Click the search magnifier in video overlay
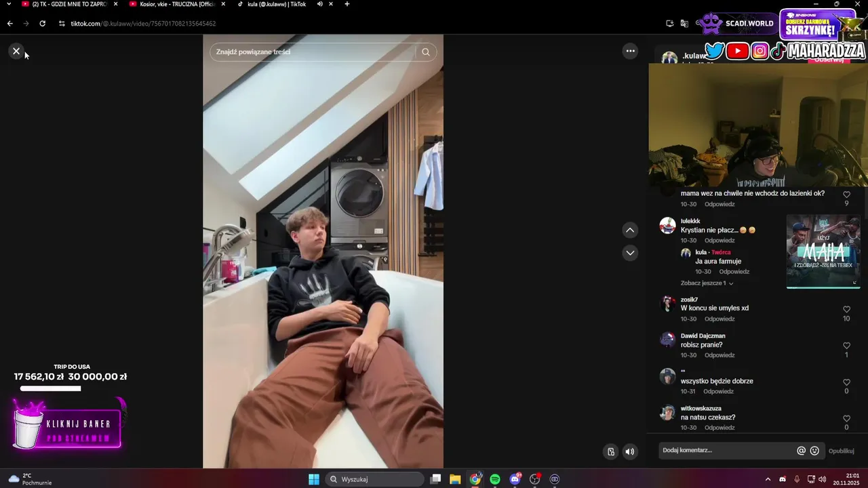Screen dimensions: 868x488 pos(426,52)
